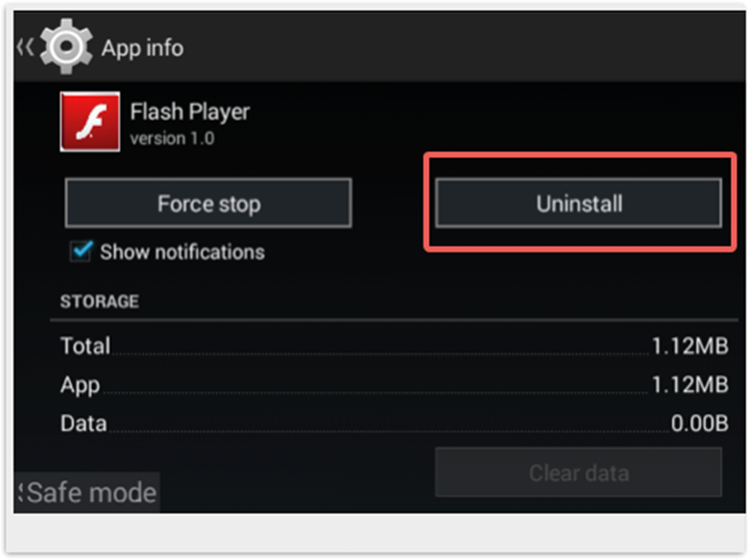
Task: Click the Settings gear icon
Action: pos(66,46)
